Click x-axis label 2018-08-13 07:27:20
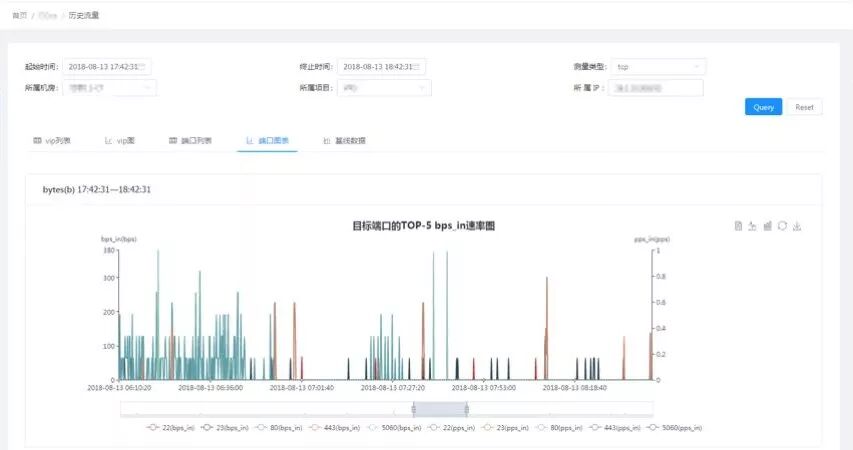This screenshot has height=450, width=853. [x=393, y=388]
